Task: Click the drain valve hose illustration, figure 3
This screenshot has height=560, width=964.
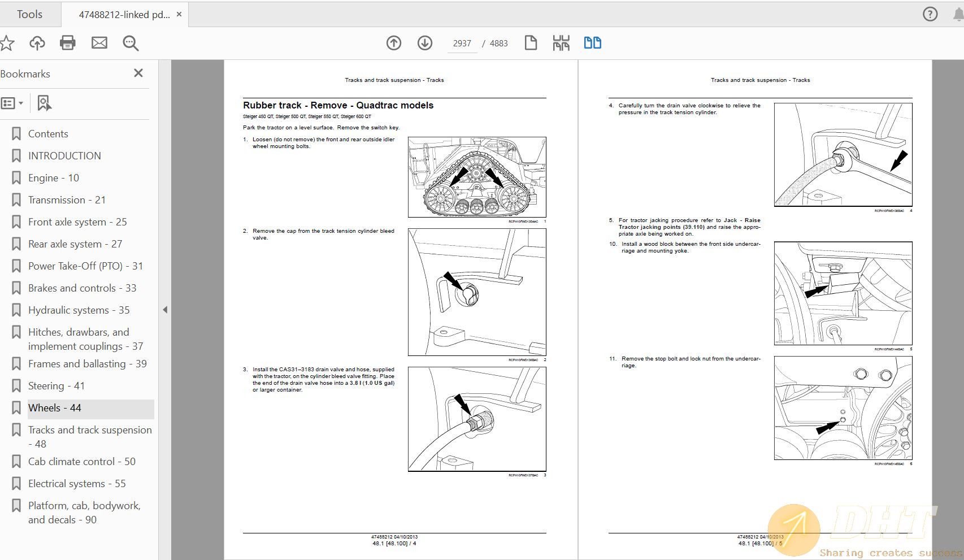Action: 477,419
